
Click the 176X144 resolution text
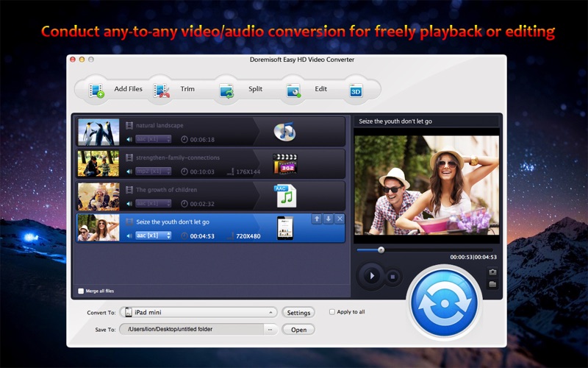(x=248, y=172)
